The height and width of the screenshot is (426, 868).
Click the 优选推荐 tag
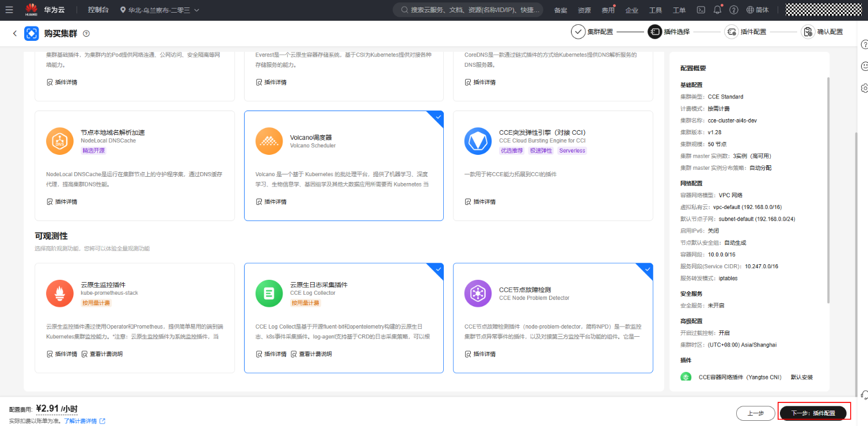(512, 151)
